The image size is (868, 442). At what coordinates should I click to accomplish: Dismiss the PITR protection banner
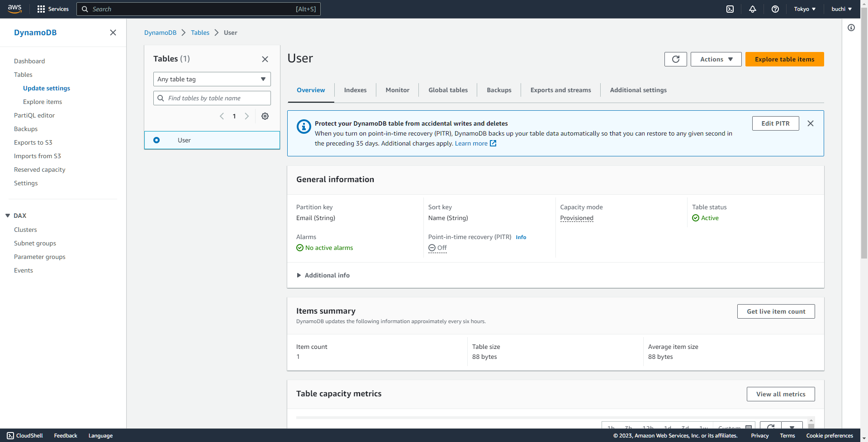(810, 123)
